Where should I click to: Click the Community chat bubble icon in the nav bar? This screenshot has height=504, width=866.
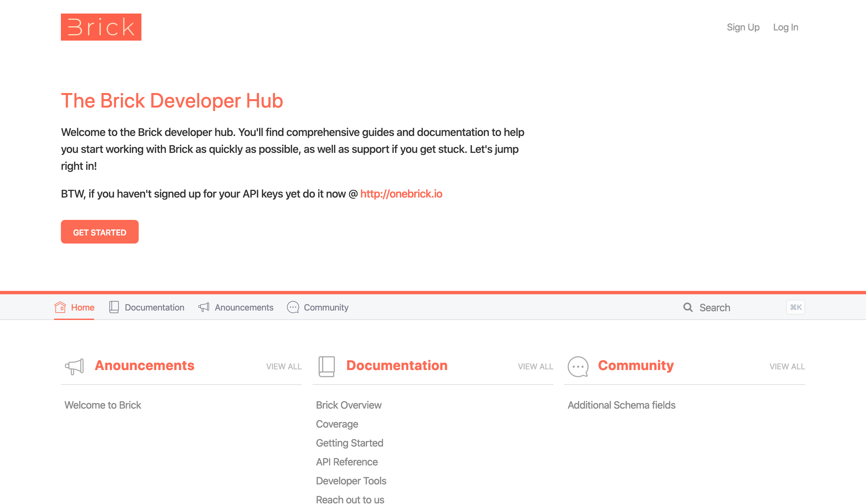pos(293,307)
